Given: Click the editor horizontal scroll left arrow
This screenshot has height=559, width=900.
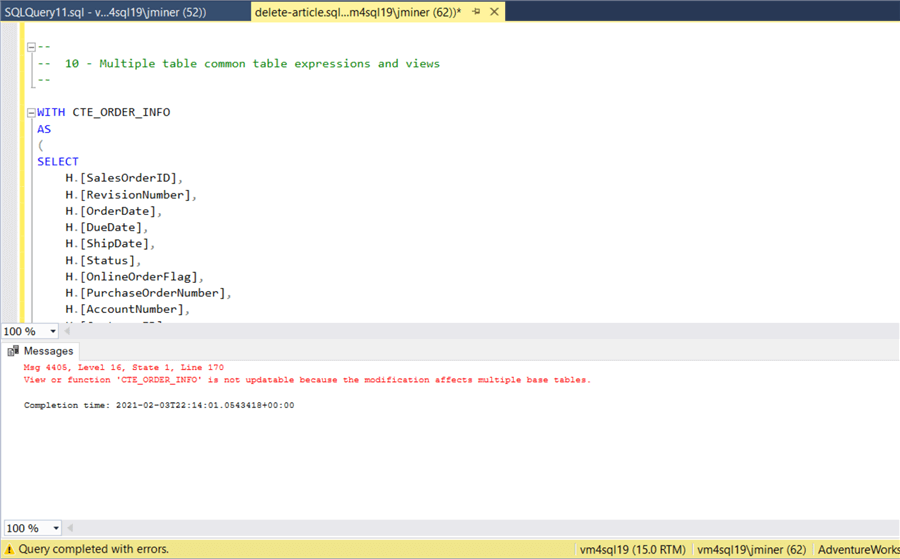Looking at the screenshot, I should pyautogui.click(x=68, y=331).
